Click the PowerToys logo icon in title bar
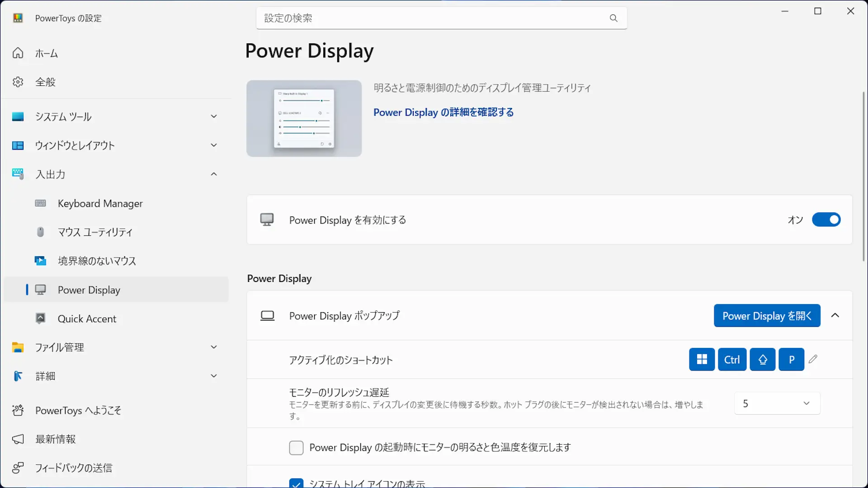This screenshot has width=868, height=488. (x=18, y=18)
